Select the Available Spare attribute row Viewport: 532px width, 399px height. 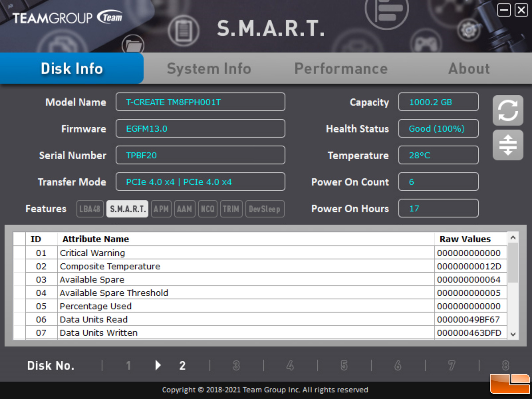point(260,280)
